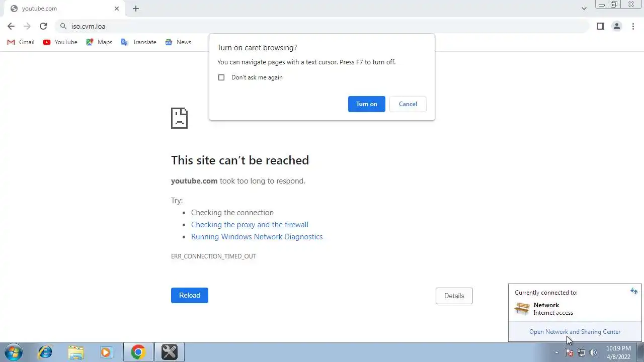Open the Gmail bookmark
This screenshot has width=644, height=362.
tap(21, 42)
